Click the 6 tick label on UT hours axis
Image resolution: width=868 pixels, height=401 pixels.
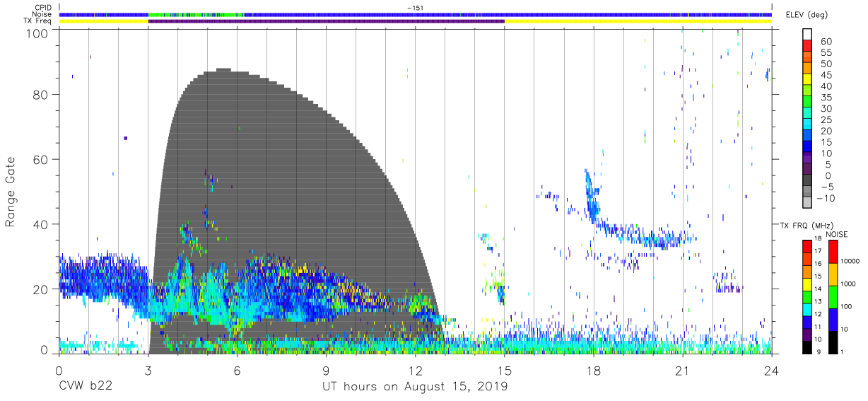[237, 372]
